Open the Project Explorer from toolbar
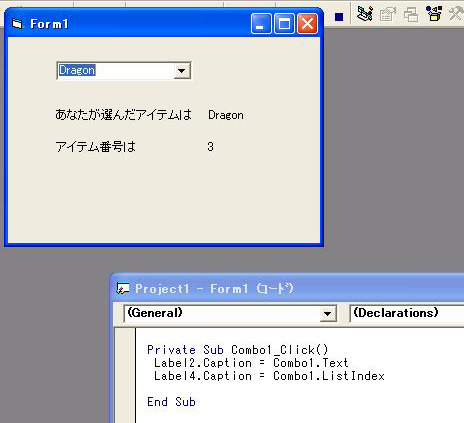The width and height of the screenshot is (464, 423). pyautogui.click(x=365, y=14)
